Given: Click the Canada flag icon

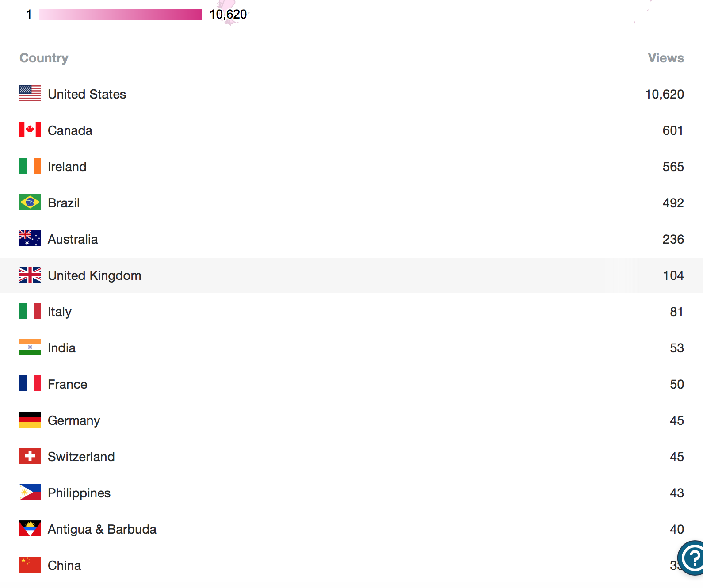Looking at the screenshot, I should click(30, 130).
